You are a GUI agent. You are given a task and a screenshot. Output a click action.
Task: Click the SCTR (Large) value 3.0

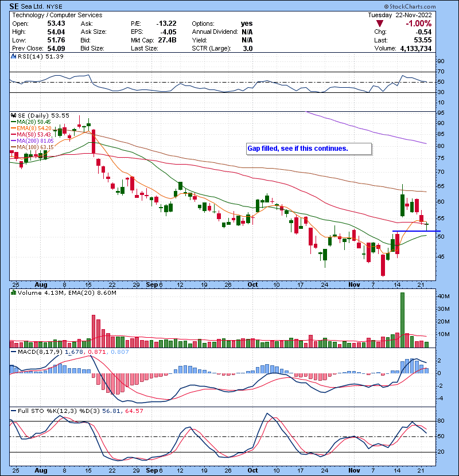(x=248, y=48)
